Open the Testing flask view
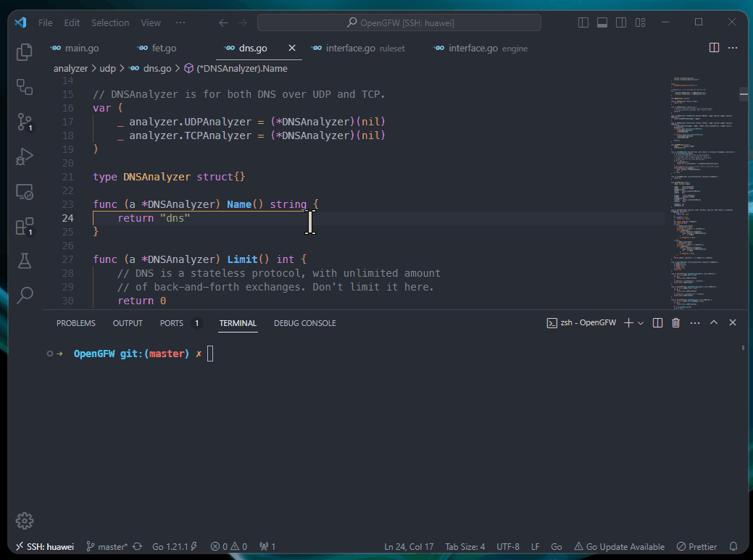 pos(25,260)
